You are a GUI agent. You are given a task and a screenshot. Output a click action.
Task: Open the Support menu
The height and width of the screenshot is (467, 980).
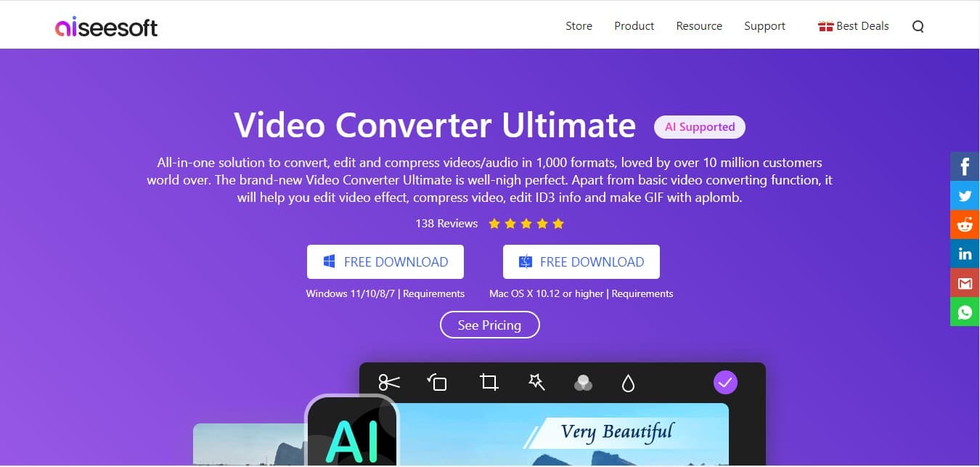click(764, 26)
